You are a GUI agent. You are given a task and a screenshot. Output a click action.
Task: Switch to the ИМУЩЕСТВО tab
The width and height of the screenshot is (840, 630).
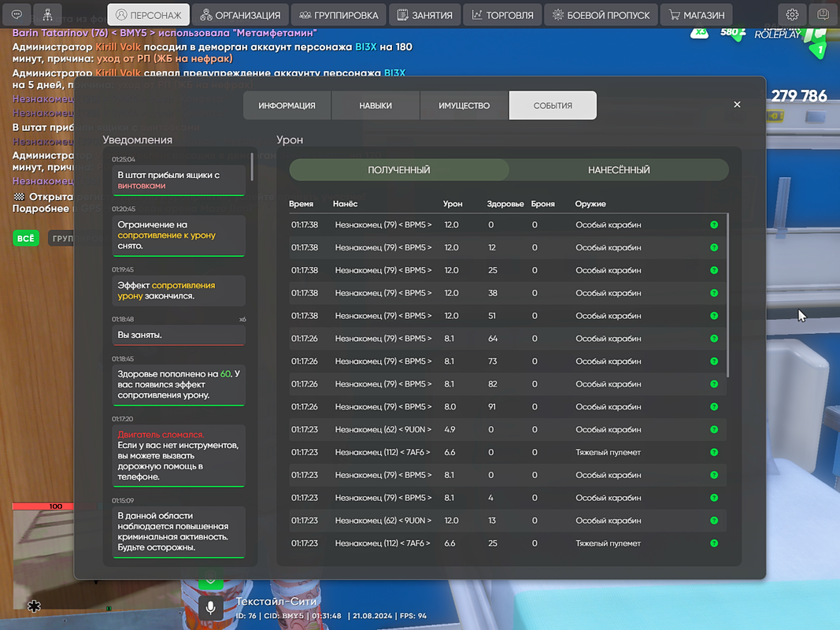pyautogui.click(x=464, y=106)
